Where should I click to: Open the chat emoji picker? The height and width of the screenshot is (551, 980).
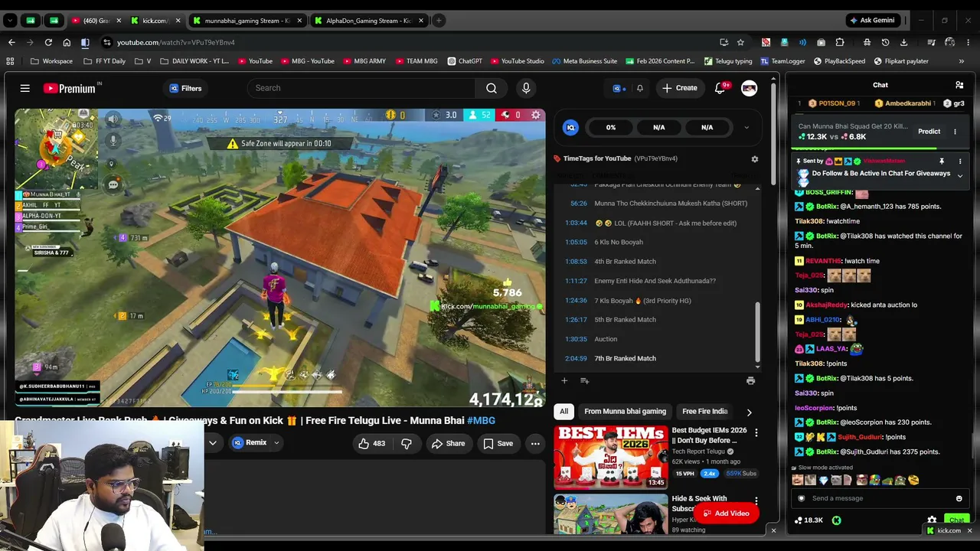959,498
